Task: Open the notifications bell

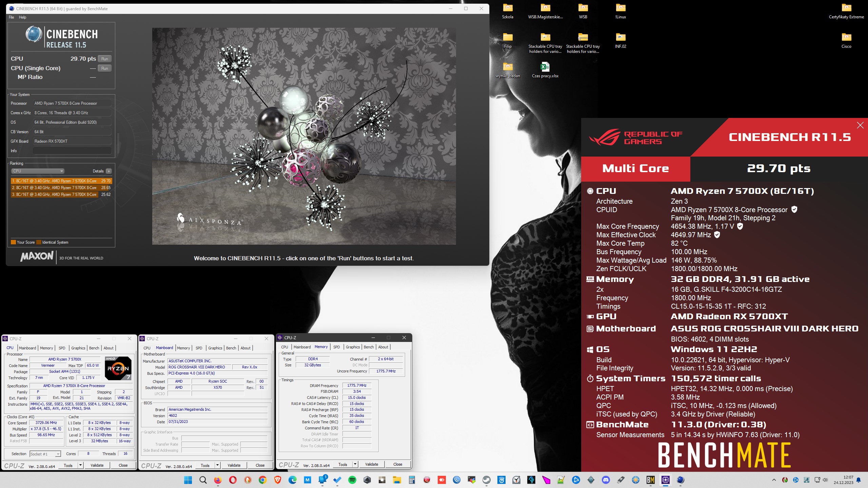Action: click(x=859, y=480)
